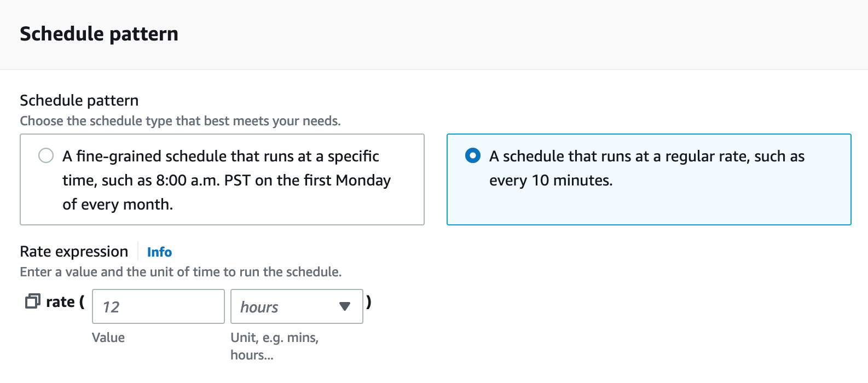Focus the rate Value input field
Viewport: 868px width, 383px height.
click(x=158, y=307)
